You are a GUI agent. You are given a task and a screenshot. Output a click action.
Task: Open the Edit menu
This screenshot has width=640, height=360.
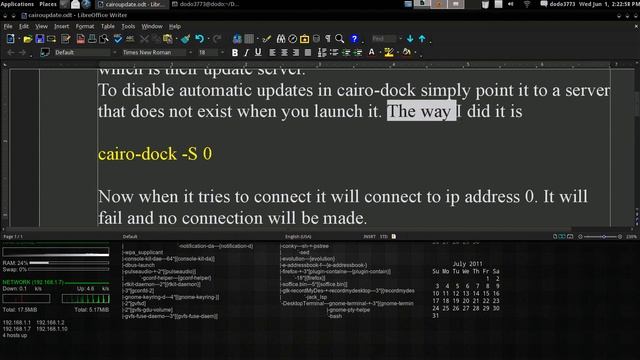point(24,26)
